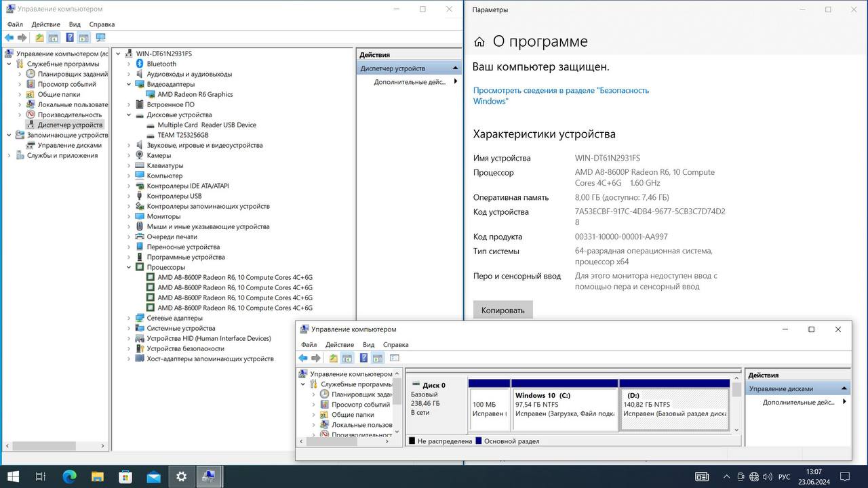This screenshot has width=868, height=488.
Task: Click the Очереди печати printer icon
Action: [x=140, y=237]
